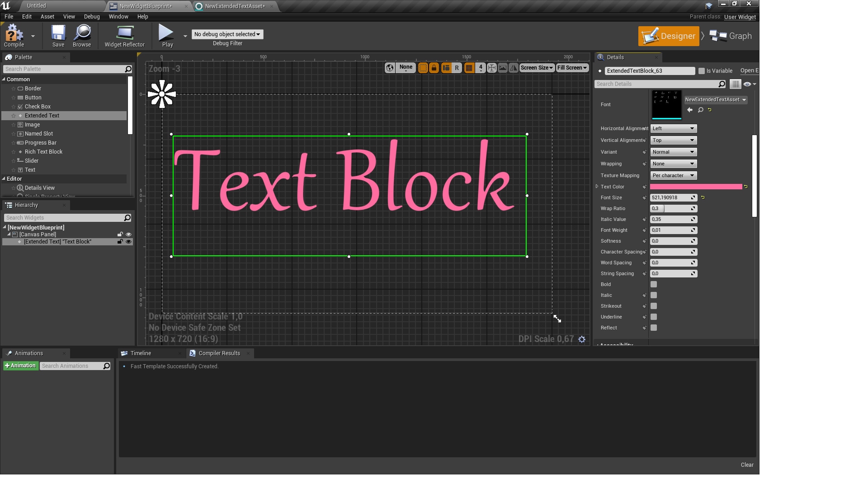Click the localization preview globe icon
The width and height of the screenshot is (868, 488).
[389, 68]
